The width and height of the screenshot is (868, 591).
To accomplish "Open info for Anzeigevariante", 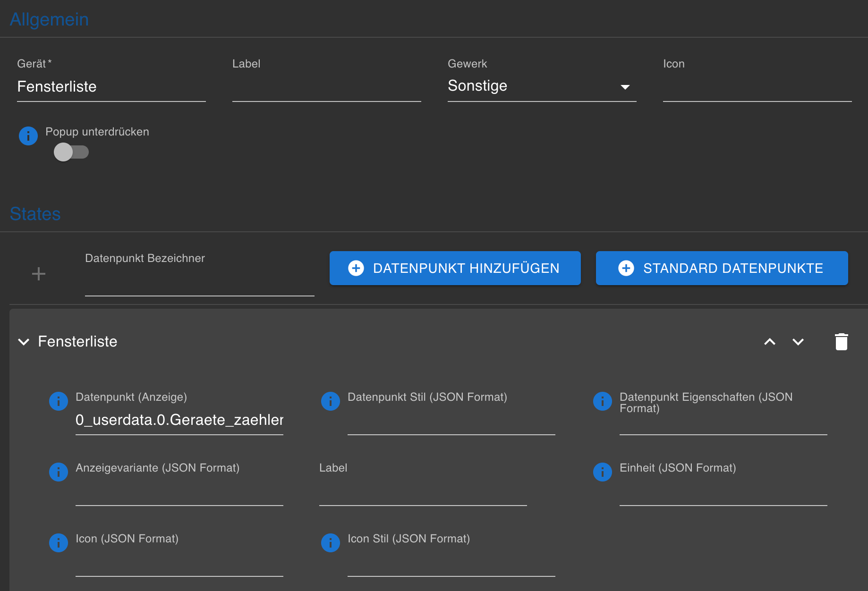I will click(59, 472).
